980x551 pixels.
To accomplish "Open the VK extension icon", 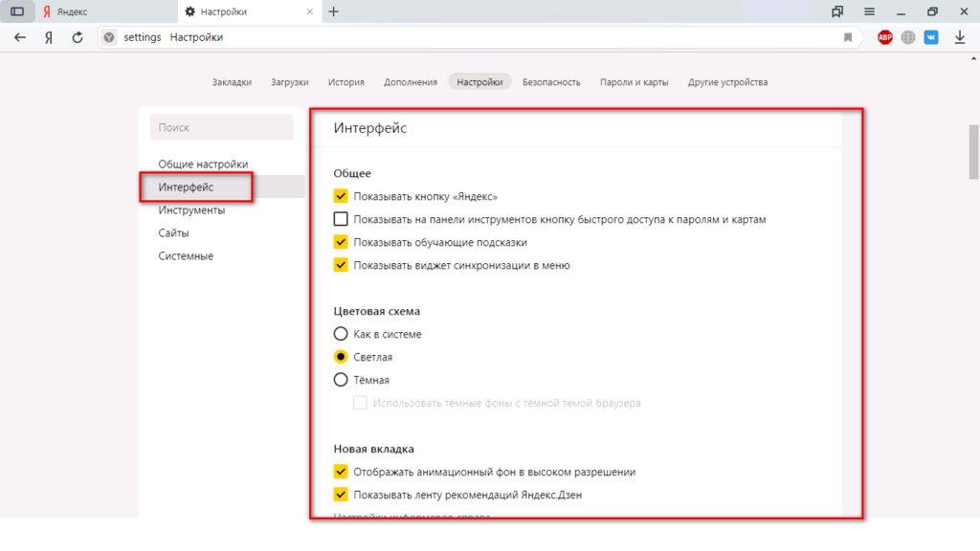I will tap(931, 37).
